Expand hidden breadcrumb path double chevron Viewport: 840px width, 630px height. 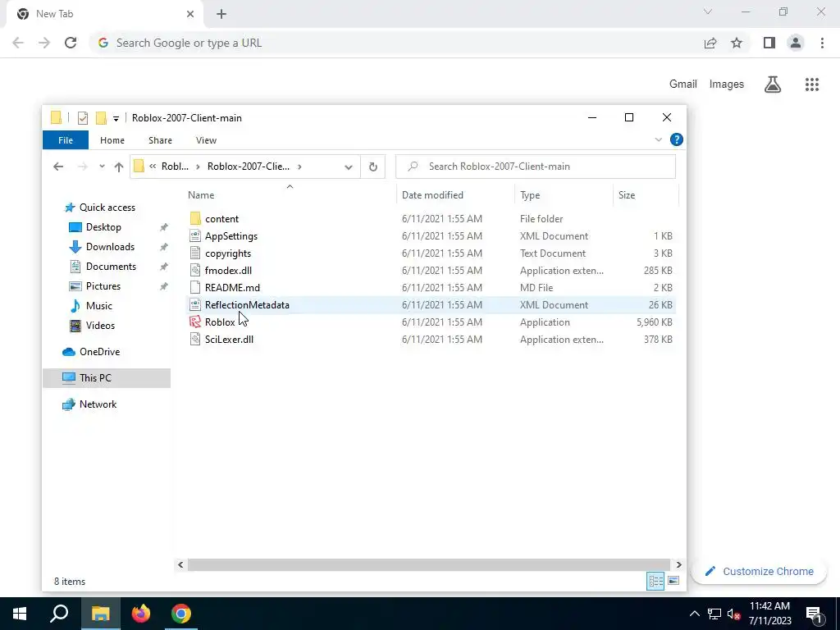pos(153,167)
